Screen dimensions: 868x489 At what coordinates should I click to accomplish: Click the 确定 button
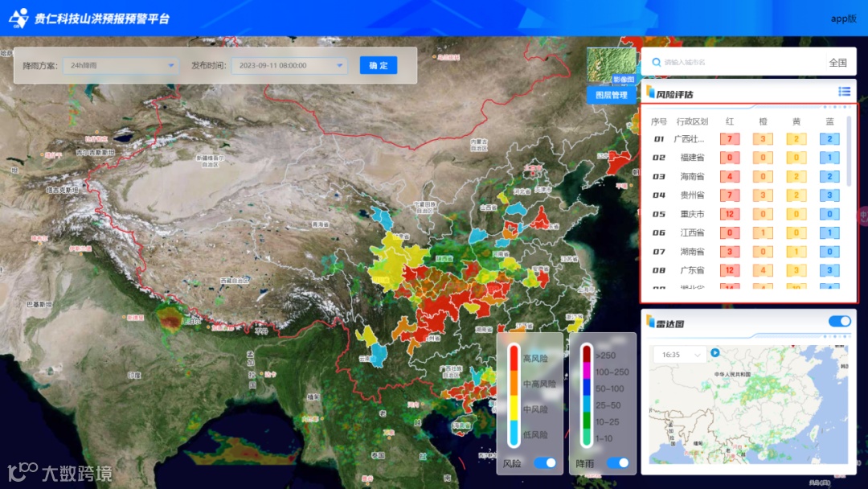pos(379,65)
